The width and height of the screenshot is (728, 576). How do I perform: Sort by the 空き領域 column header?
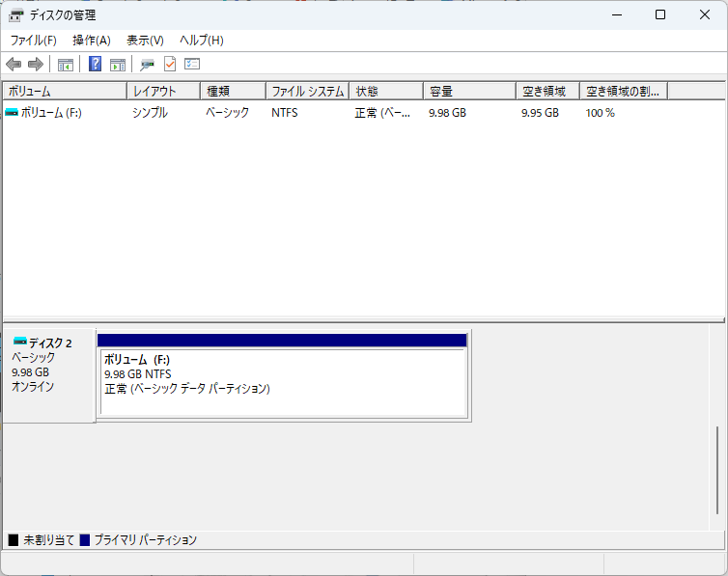click(547, 92)
